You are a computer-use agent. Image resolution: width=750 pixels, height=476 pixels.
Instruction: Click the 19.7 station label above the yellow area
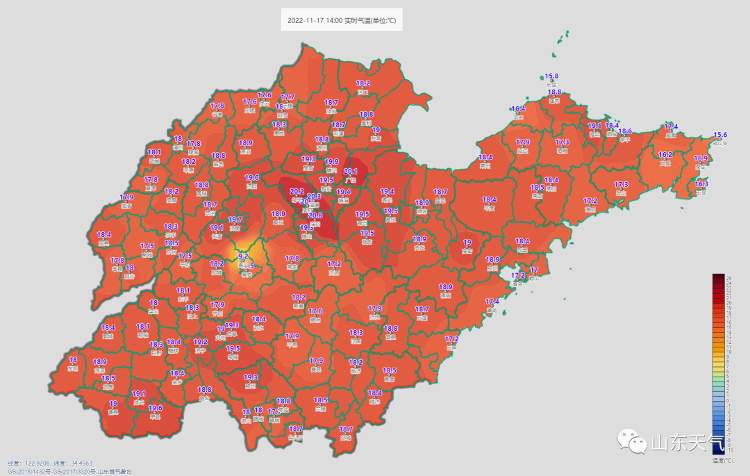(x=235, y=220)
